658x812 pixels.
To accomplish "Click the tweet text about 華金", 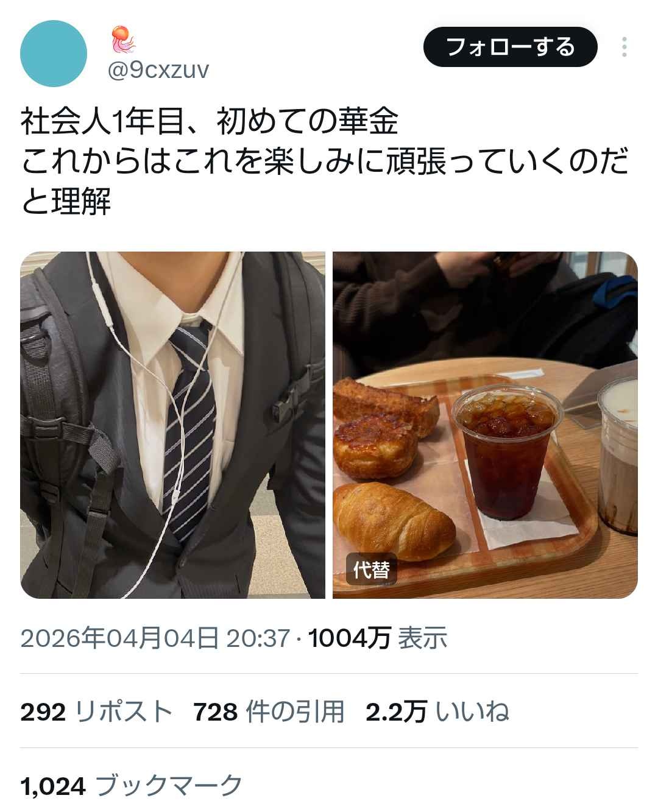I will click(x=325, y=162).
